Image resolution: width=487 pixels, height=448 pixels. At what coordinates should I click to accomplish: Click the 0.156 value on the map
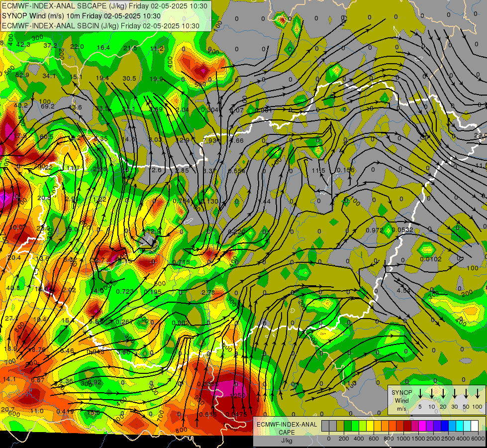pos(345,170)
